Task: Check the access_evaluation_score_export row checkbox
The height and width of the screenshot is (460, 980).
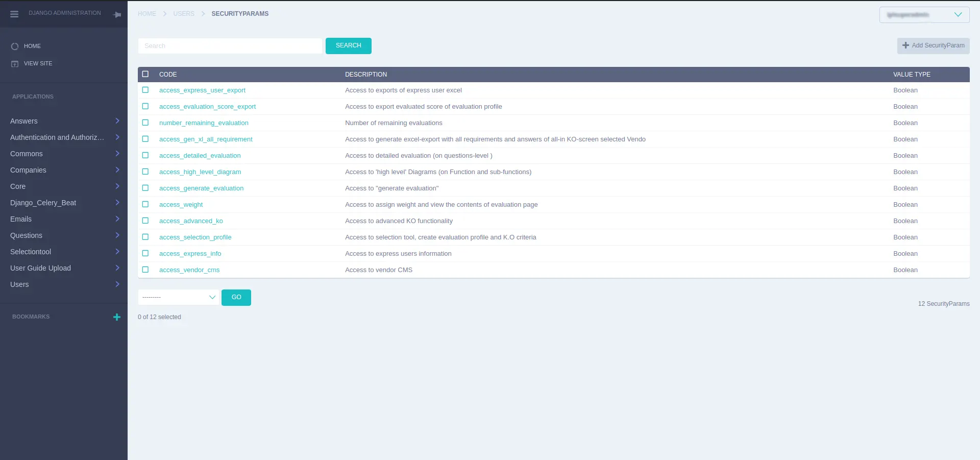Action: point(145,106)
